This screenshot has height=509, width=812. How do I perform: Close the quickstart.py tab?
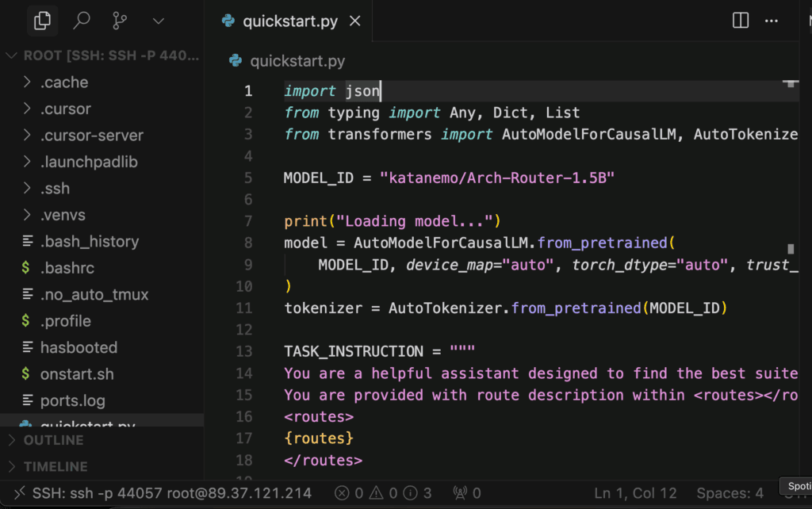(x=354, y=21)
